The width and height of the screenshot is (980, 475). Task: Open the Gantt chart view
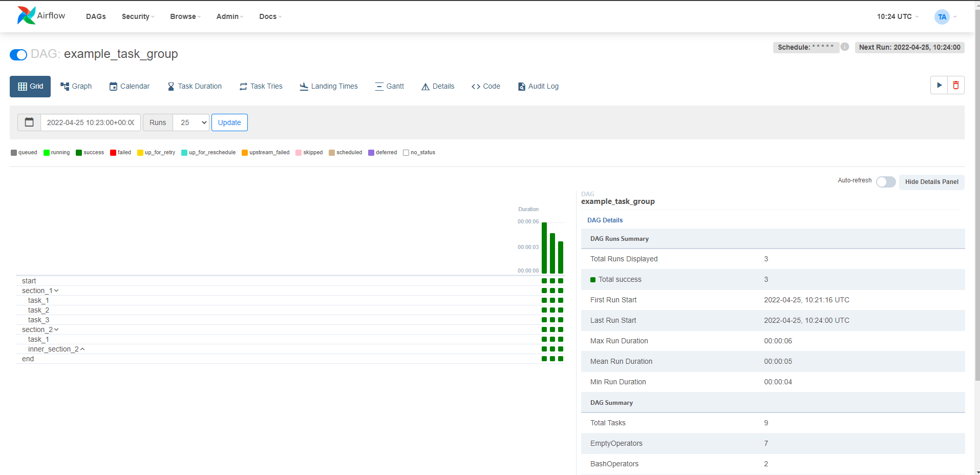(x=389, y=86)
